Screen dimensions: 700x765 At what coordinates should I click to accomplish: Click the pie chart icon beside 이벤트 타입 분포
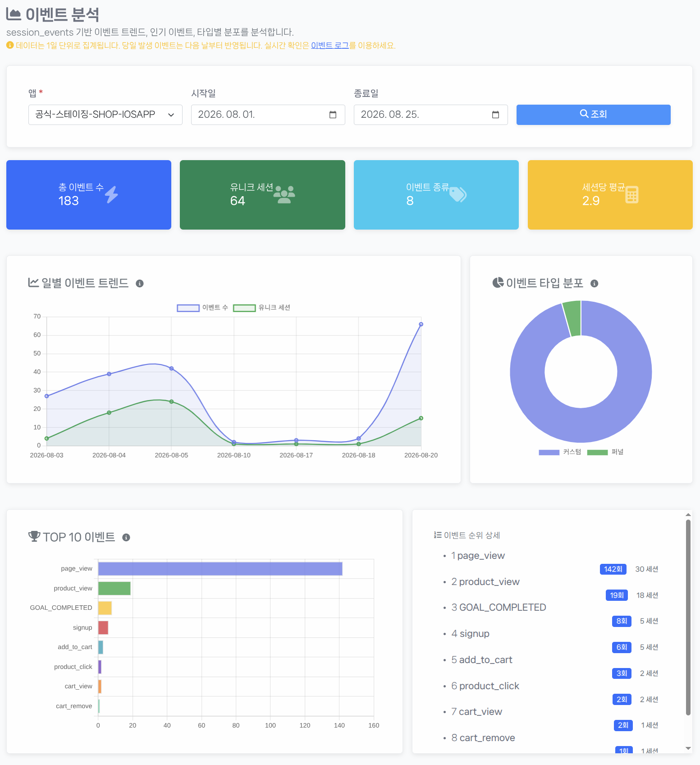point(498,282)
